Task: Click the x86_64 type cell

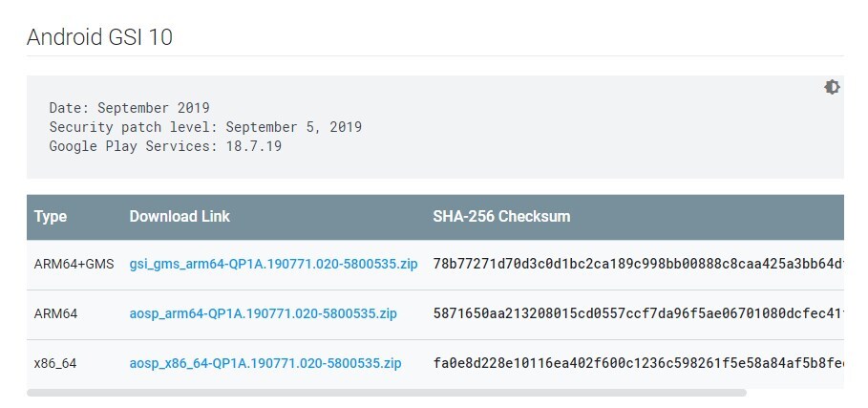Action: pos(56,363)
